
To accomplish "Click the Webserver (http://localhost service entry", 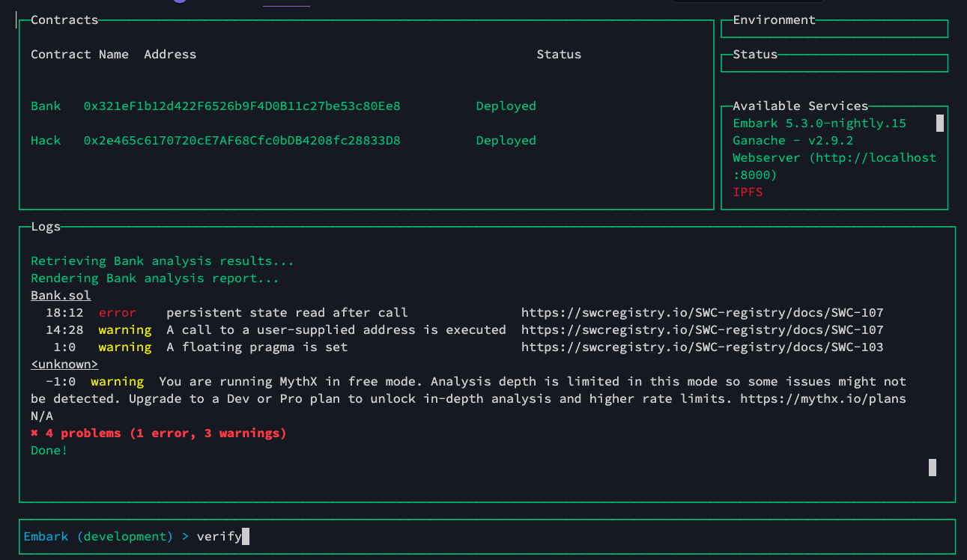I will (x=834, y=157).
